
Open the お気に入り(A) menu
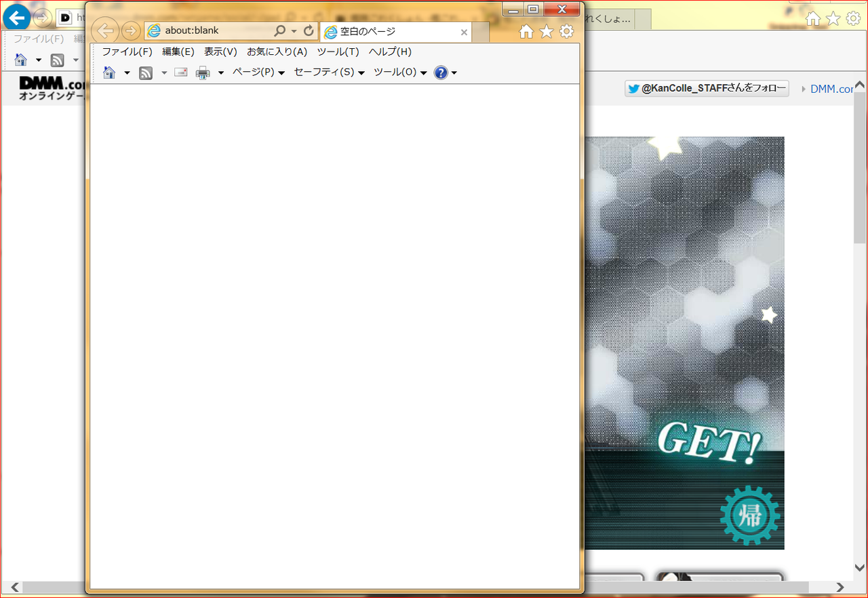(277, 52)
